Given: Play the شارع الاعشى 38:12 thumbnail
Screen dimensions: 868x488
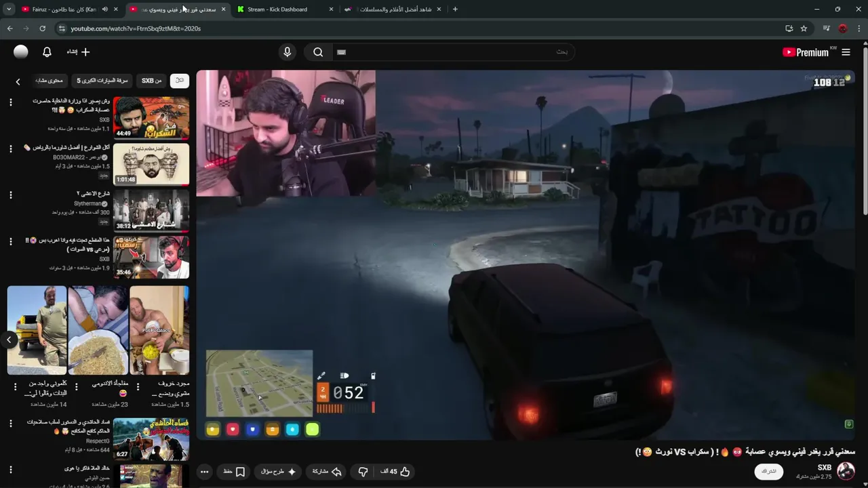Looking at the screenshot, I should click(x=151, y=210).
